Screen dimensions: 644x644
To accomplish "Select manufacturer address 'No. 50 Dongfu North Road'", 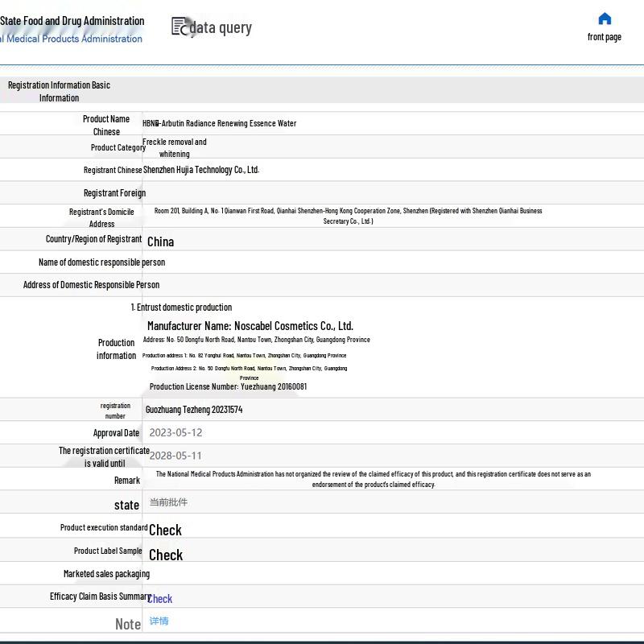I will (256, 340).
